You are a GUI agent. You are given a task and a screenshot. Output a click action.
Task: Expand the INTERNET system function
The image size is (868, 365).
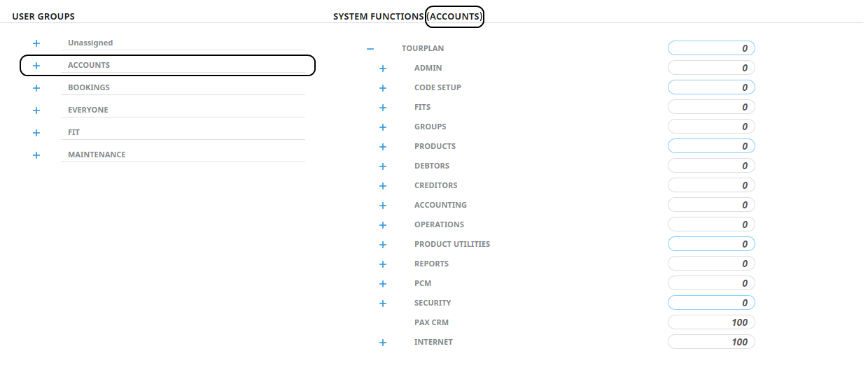point(383,343)
